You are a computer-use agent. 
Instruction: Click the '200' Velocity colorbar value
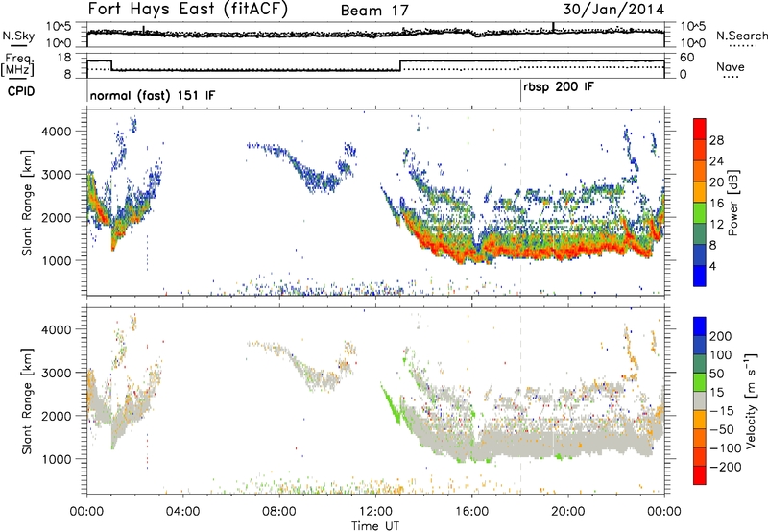tap(721, 336)
